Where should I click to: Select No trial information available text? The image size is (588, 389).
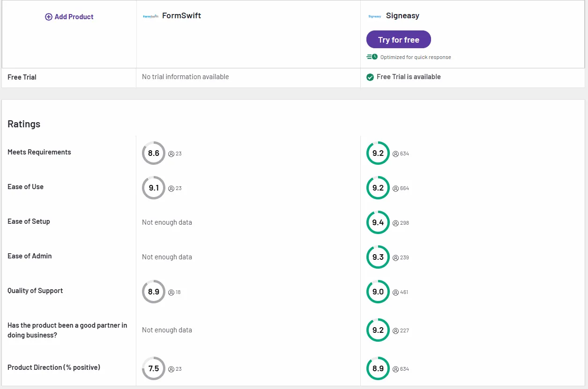coord(186,77)
